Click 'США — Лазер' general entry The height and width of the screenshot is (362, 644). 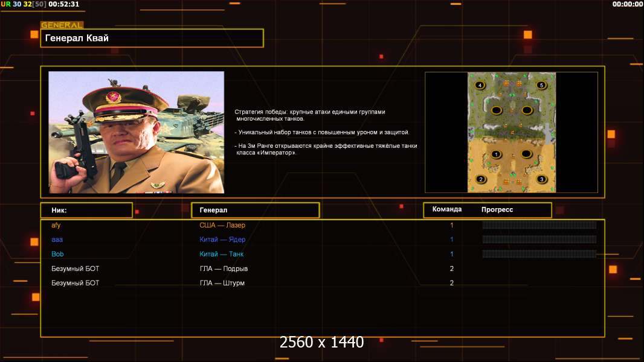pyautogui.click(x=222, y=225)
